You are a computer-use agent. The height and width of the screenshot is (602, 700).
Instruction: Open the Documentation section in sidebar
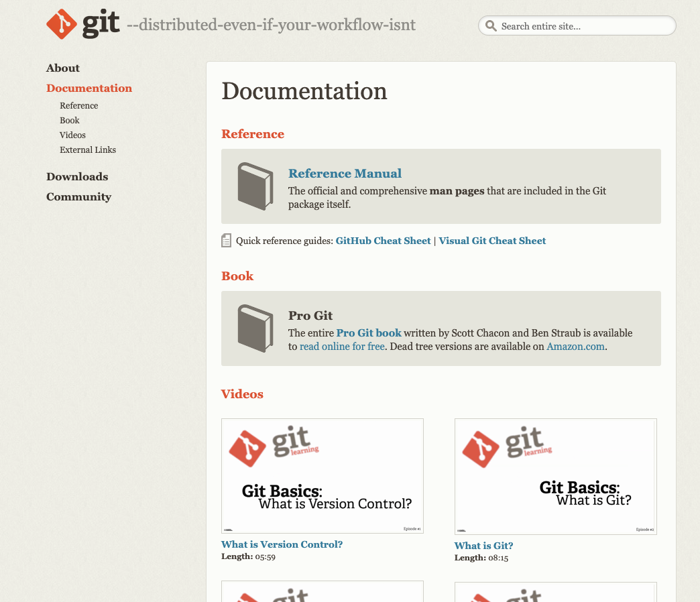click(89, 88)
